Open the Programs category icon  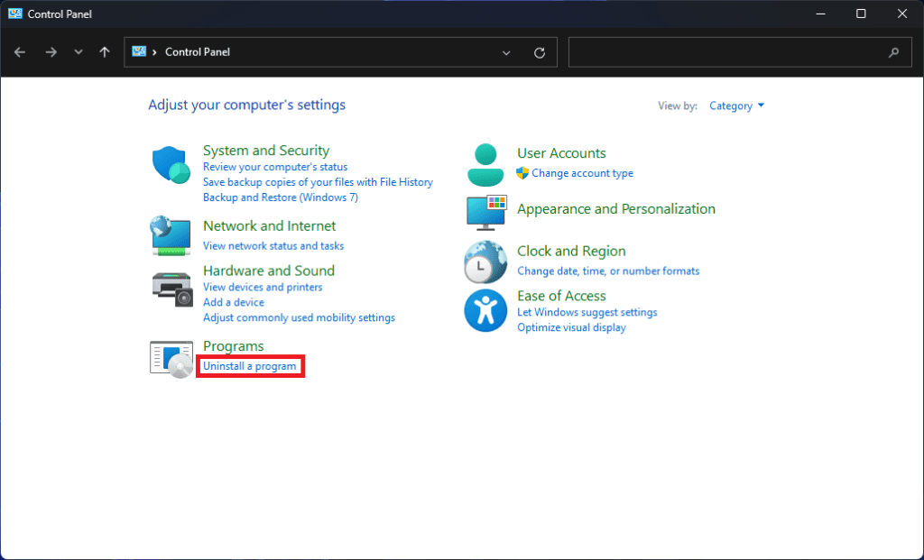[171, 358]
